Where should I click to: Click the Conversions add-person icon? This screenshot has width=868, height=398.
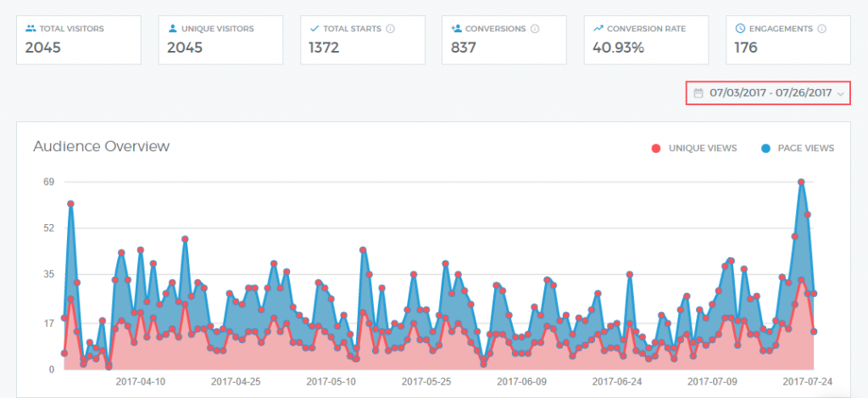pos(457,29)
